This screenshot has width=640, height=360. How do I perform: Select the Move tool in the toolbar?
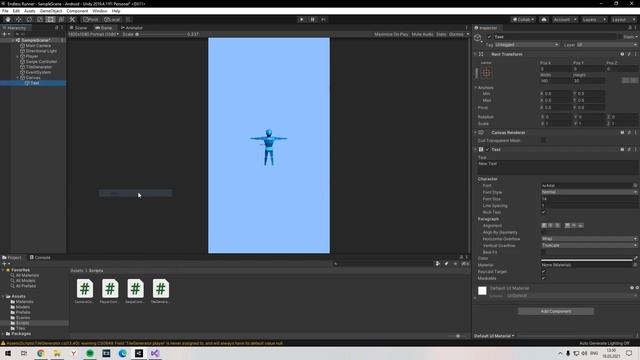coord(18,20)
